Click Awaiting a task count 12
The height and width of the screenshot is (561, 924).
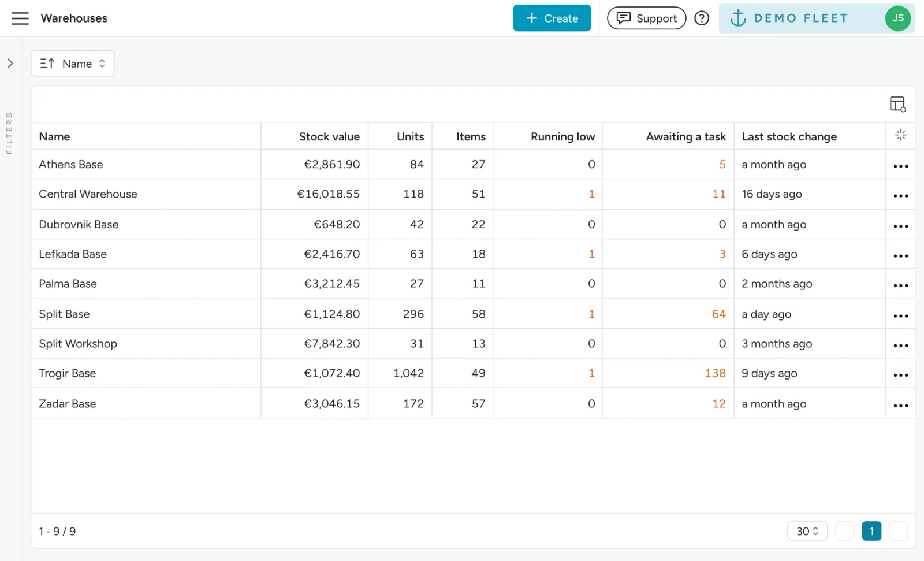click(x=718, y=403)
